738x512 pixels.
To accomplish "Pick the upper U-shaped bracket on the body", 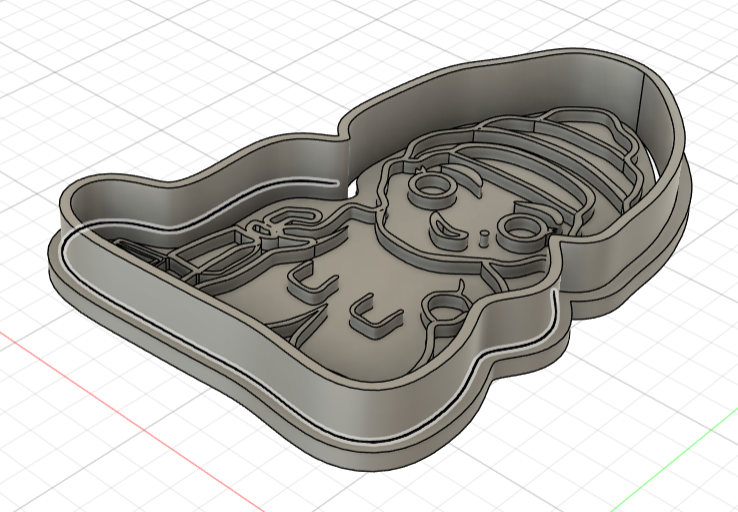I will click(307, 281).
